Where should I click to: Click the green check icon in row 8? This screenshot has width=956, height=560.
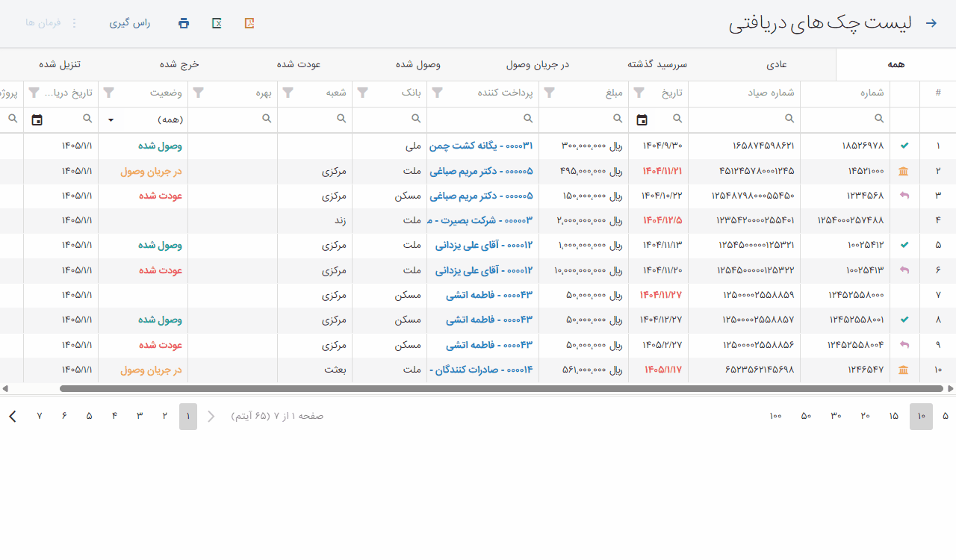[904, 320]
